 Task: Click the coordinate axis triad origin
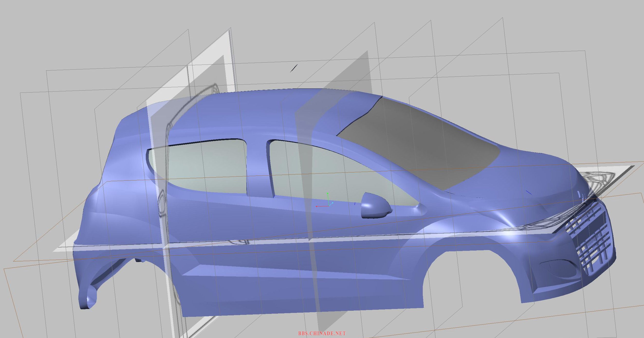click(328, 206)
